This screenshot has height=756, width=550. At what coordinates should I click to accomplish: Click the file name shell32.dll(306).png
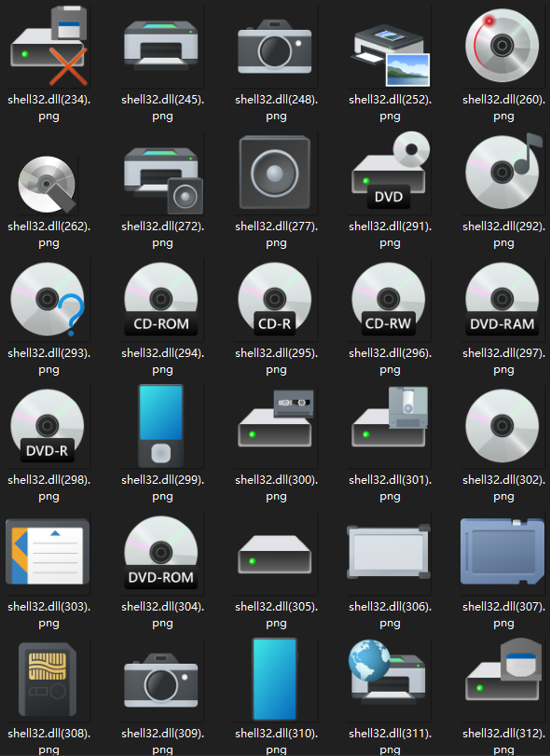coord(390,614)
